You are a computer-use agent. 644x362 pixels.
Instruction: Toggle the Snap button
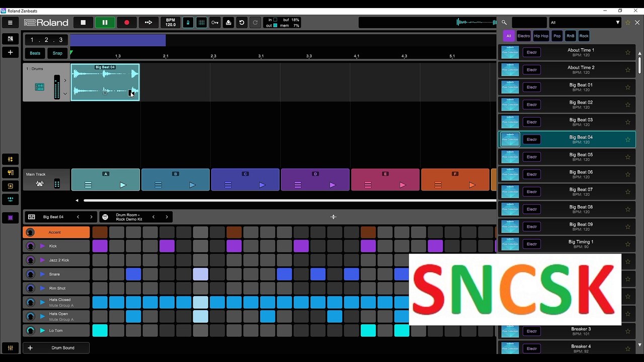pyautogui.click(x=57, y=53)
